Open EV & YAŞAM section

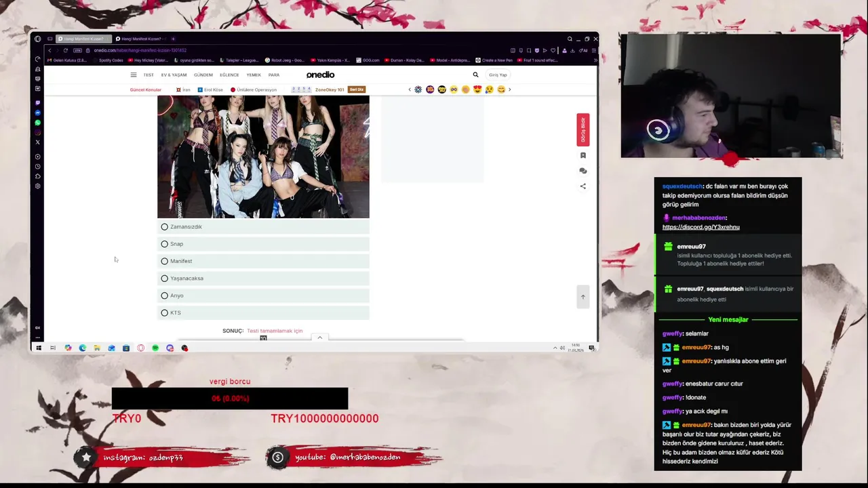(x=174, y=75)
